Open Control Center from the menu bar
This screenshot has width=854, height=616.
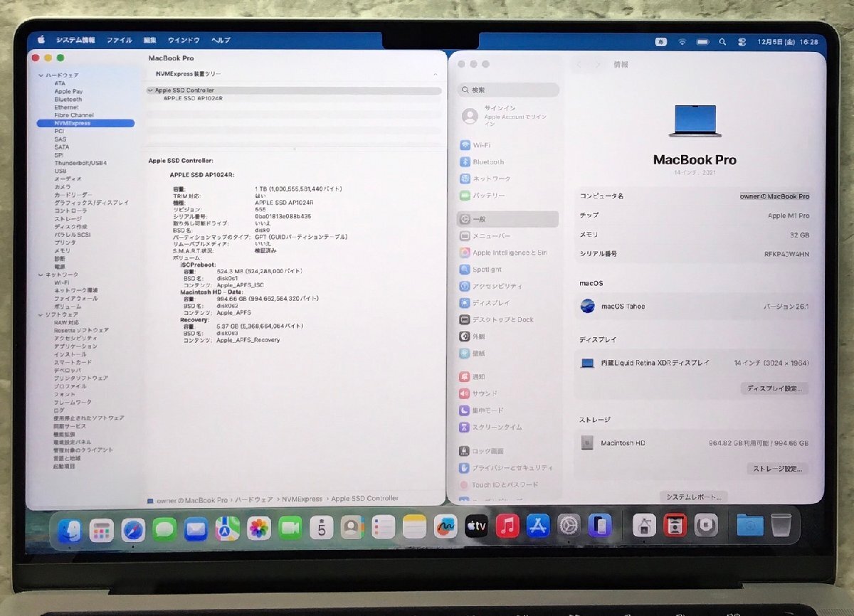click(742, 42)
